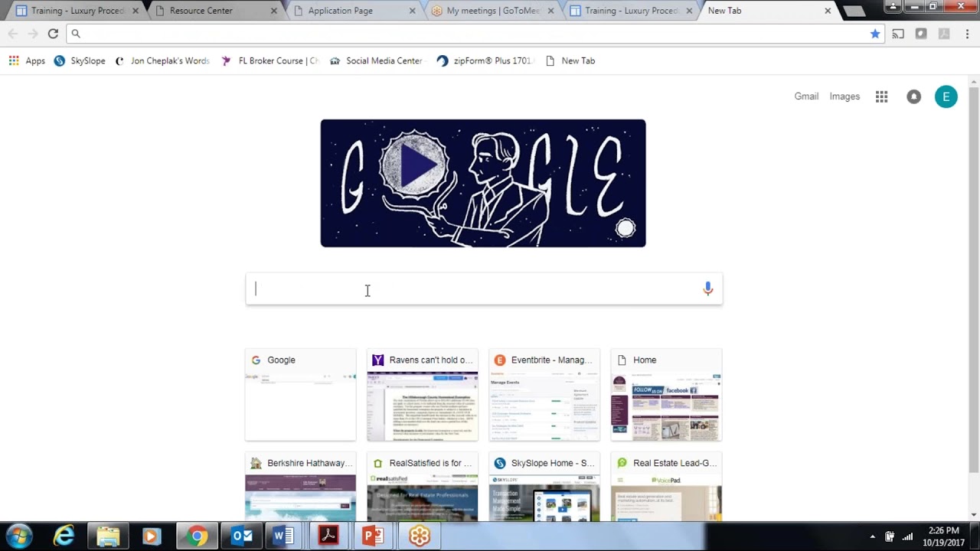Image resolution: width=980 pixels, height=551 pixels.
Task: Open the Google account avatar E
Action: coord(946,96)
